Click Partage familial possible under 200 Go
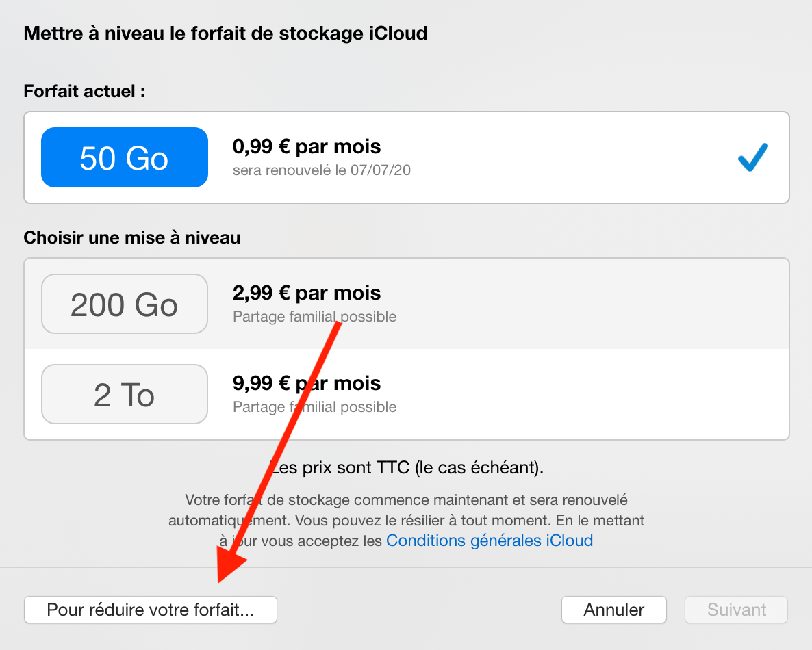Image resolution: width=812 pixels, height=650 pixels. tap(314, 317)
